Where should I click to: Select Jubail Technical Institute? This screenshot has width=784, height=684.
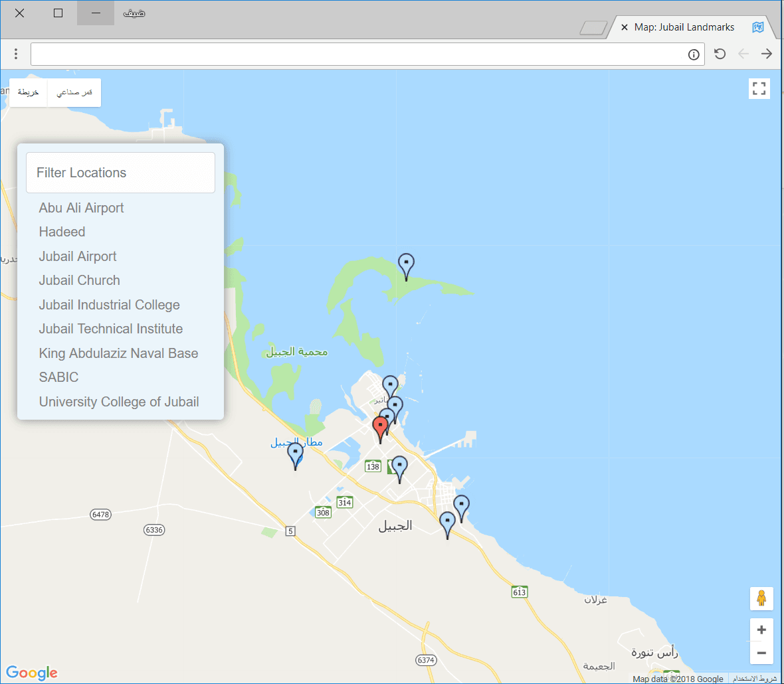[110, 329]
